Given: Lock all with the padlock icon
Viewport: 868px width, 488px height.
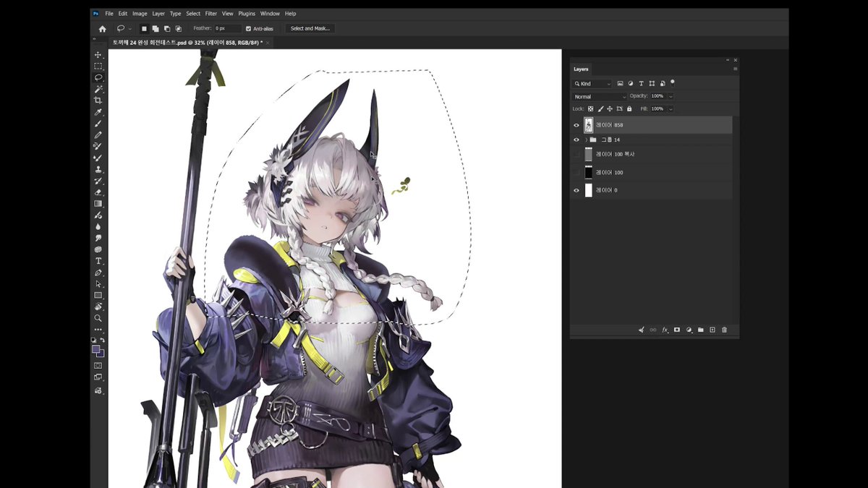Looking at the screenshot, I should (x=629, y=108).
